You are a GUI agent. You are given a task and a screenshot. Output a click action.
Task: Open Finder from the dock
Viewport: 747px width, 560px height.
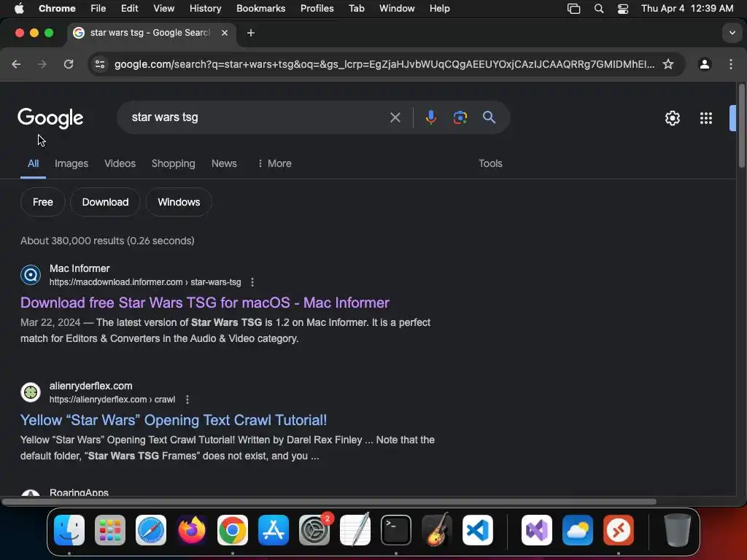point(69,530)
